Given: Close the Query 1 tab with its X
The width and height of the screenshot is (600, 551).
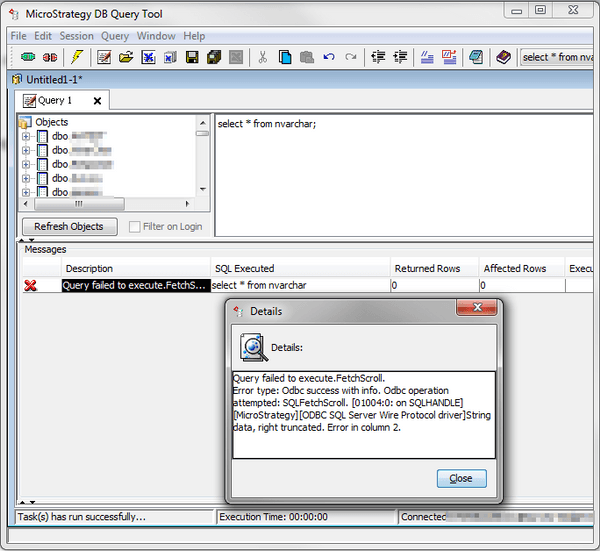Looking at the screenshot, I should click(98, 101).
